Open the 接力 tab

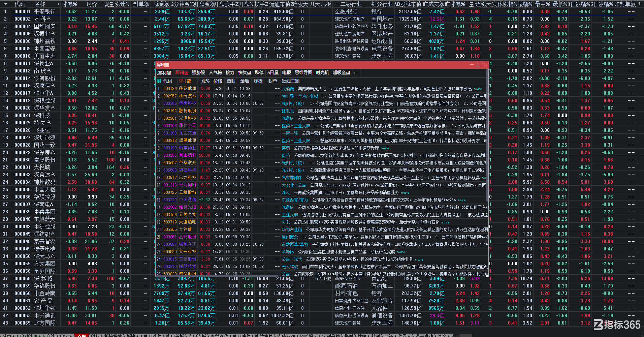[230, 73]
